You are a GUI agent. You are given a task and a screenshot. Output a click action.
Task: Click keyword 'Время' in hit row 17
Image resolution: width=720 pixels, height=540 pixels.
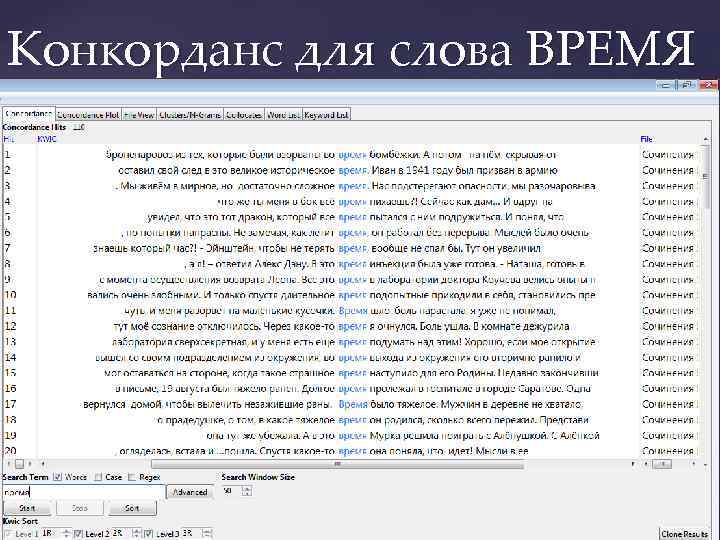point(353,405)
